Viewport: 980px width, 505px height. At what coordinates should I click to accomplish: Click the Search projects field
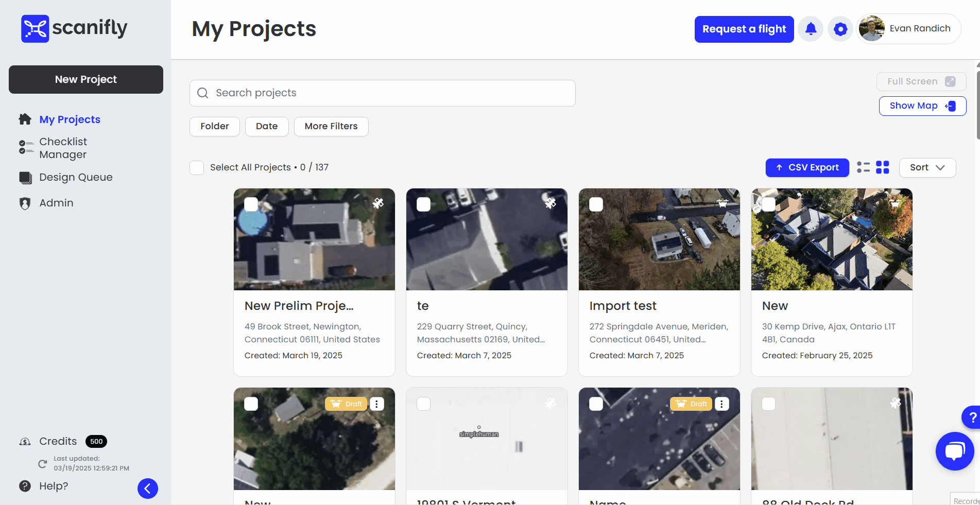click(382, 93)
